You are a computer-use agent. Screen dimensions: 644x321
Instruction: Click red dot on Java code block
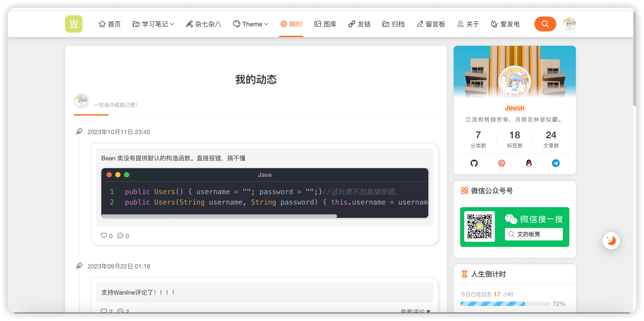109,175
